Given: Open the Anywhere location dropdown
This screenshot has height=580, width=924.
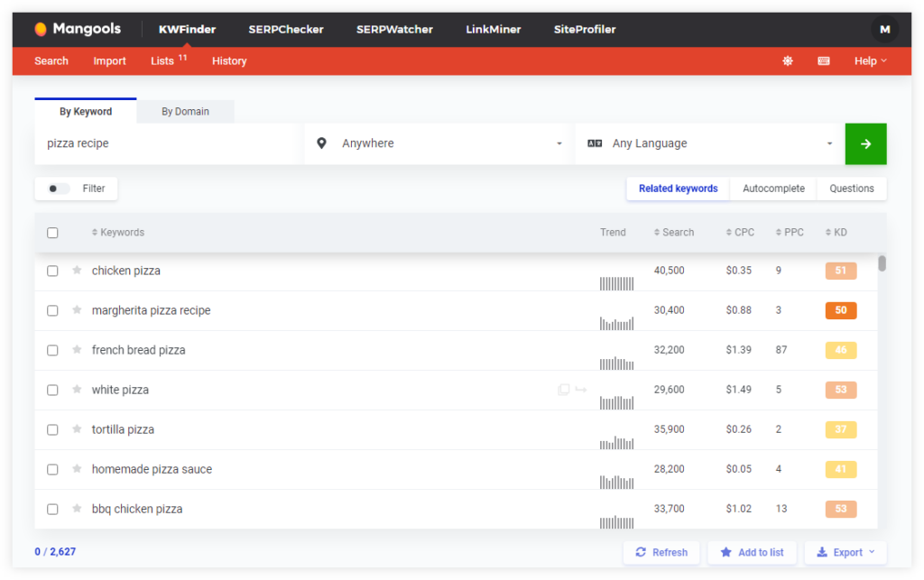Looking at the screenshot, I should [439, 143].
